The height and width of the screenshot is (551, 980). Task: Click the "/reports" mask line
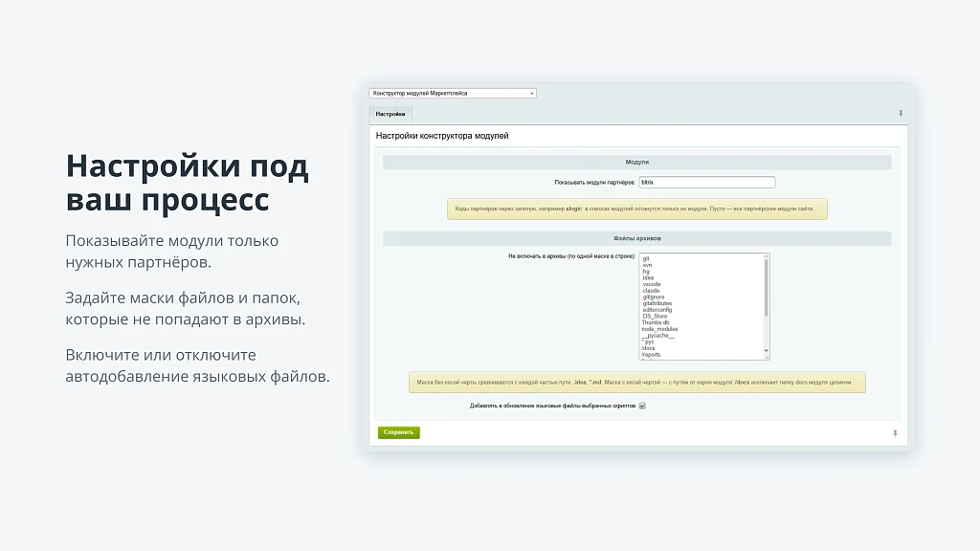click(651, 355)
